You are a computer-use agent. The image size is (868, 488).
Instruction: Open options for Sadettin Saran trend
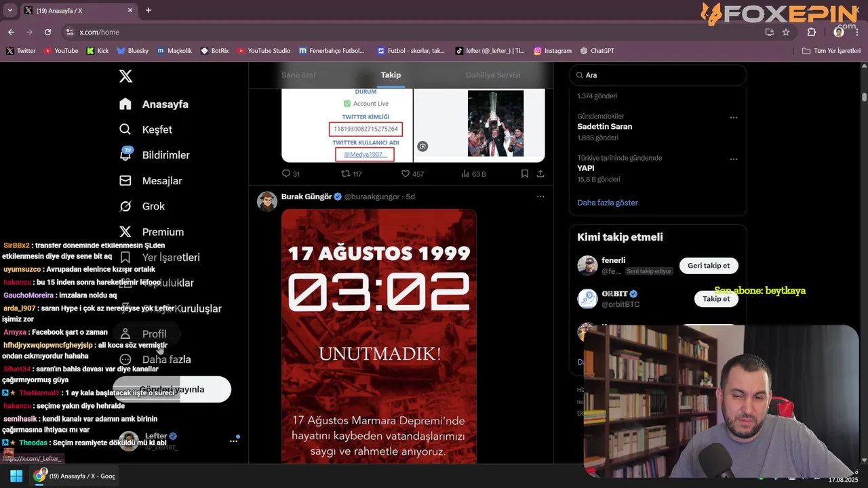[734, 117]
